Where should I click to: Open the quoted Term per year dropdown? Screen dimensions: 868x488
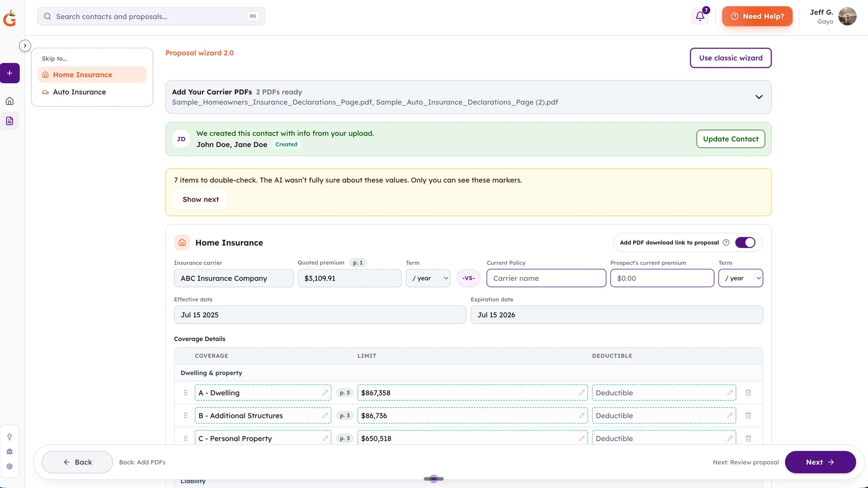coord(428,278)
